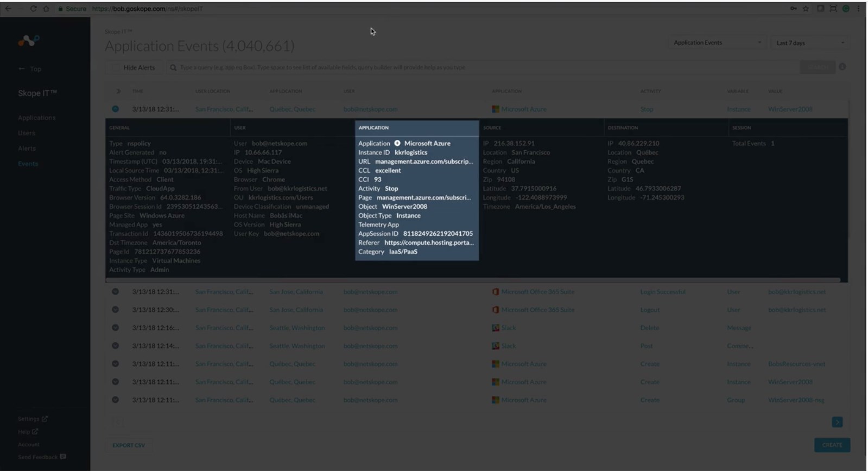868x474 pixels.
Task: Go to the previous page of events
Action: (117, 422)
